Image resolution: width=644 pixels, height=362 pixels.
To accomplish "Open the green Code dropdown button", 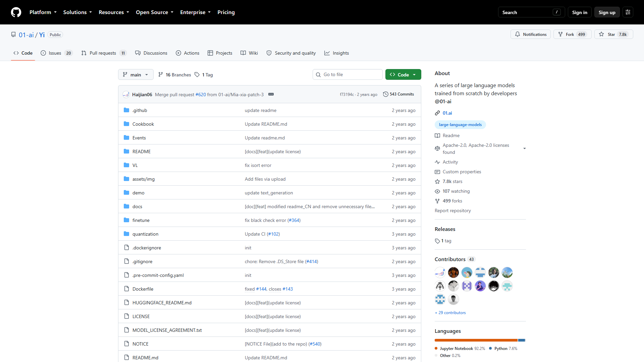I will pos(403,75).
